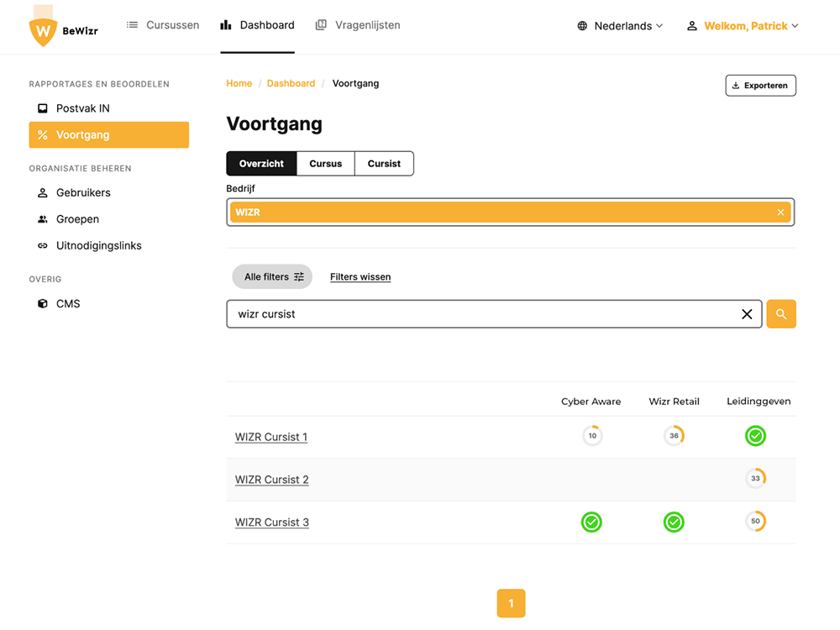Image resolution: width=840 pixels, height=630 pixels.
Task: Click the orange search magnifier button
Action: (780, 314)
